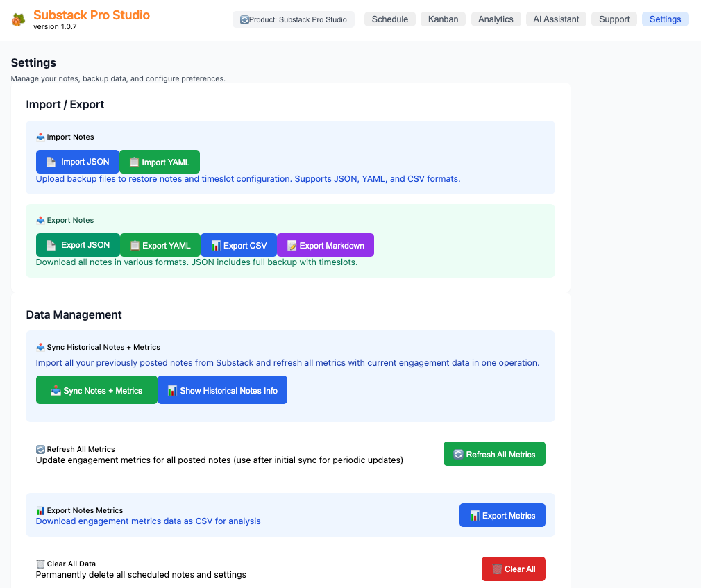
Task: Click 'Download engagement metrics data as CSV' text
Action: [148, 521]
